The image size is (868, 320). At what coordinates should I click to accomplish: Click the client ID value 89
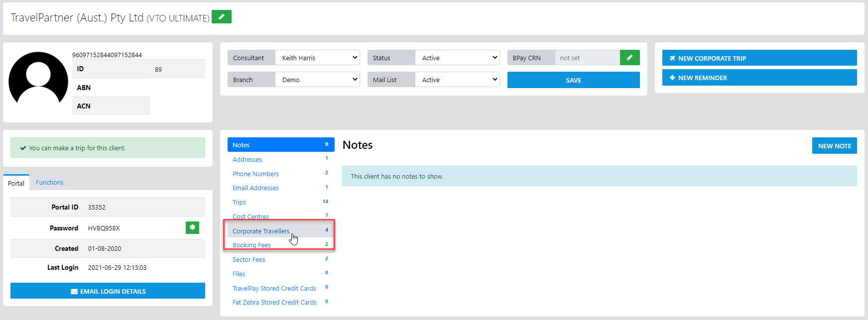tap(158, 69)
